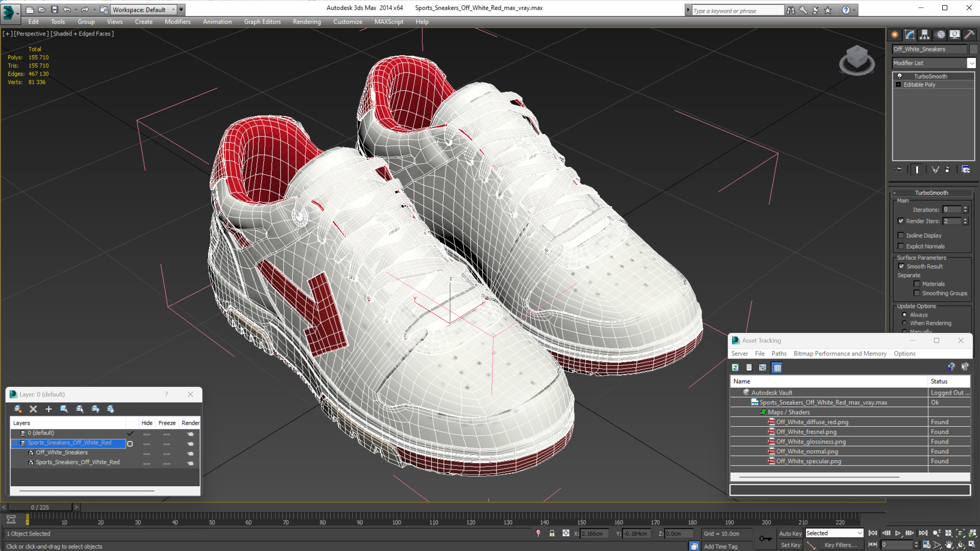This screenshot has height=551, width=980.
Task: Enable Separate by Smoothing Groups checkbox
Action: 917,292
